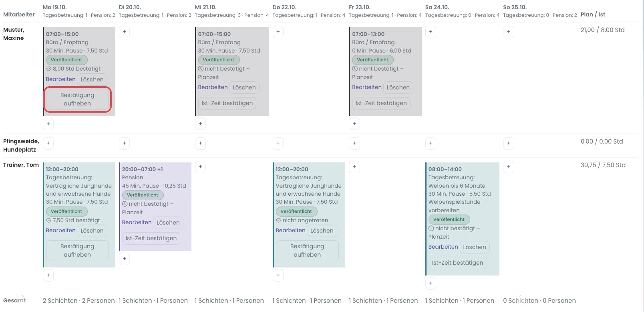Click Ist-Zeit bestätigen on Tom's Pension shift

tap(151, 238)
